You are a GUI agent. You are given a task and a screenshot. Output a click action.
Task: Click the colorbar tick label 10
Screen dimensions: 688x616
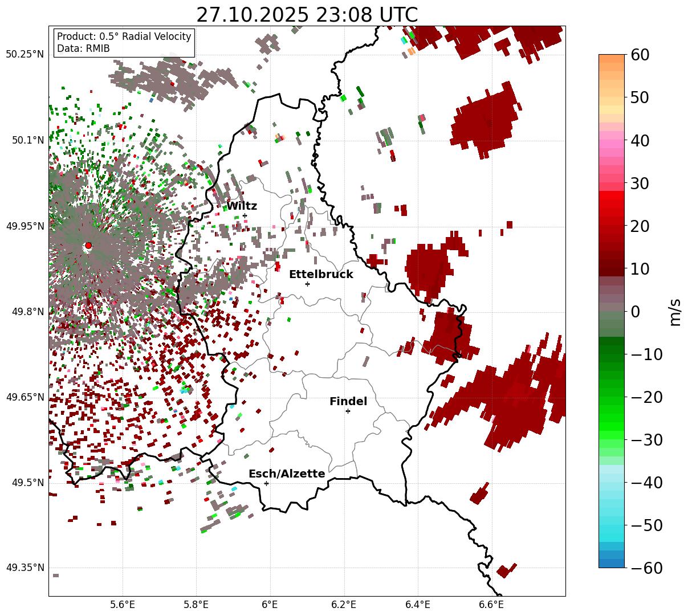click(x=640, y=268)
